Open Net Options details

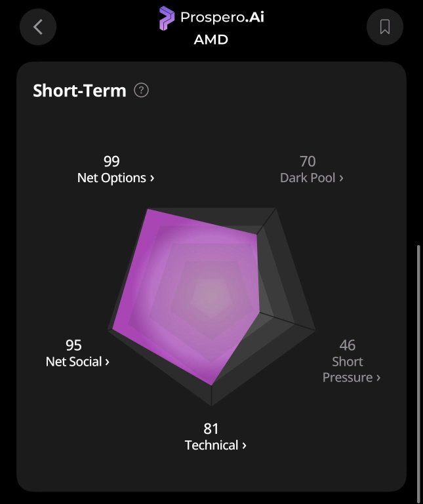(x=115, y=178)
